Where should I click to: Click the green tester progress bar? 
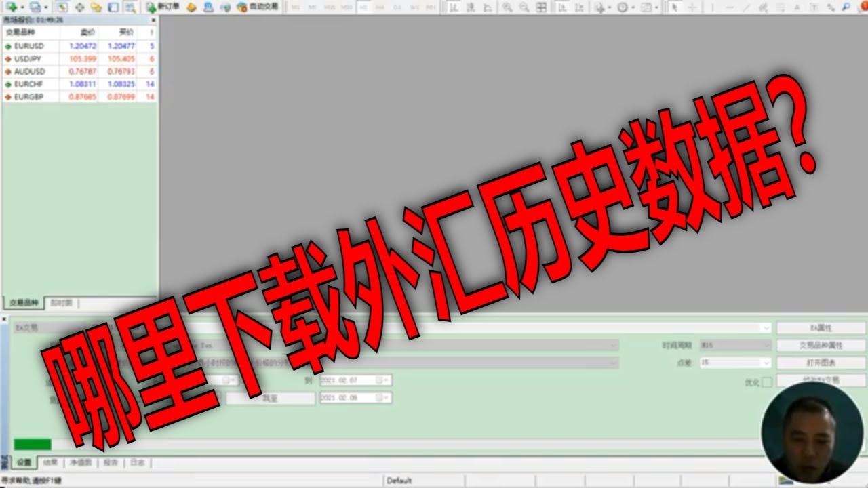[x=33, y=445]
